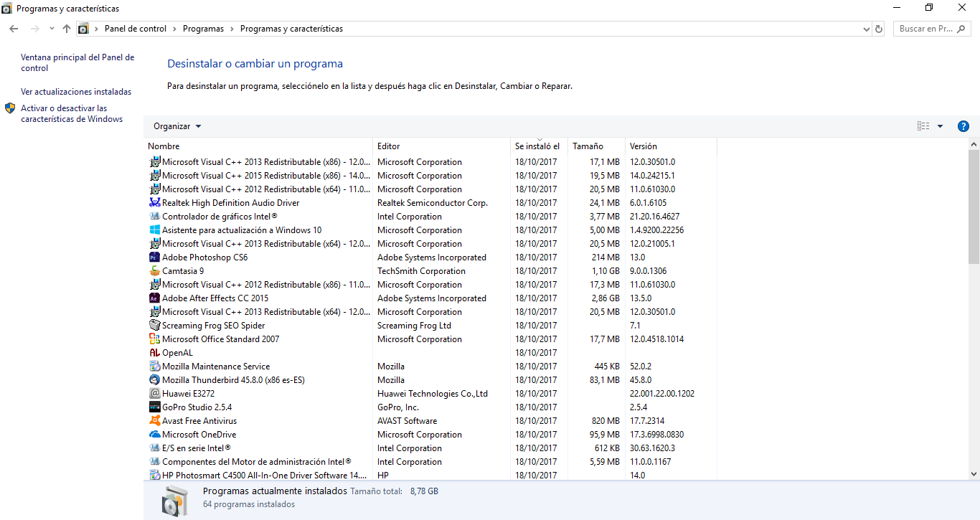This screenshot has height=520, width=980.
Task: Click Realtek Semiconductor Corp. editor cell
Action: pyautogui.click(x=433, y=203)
